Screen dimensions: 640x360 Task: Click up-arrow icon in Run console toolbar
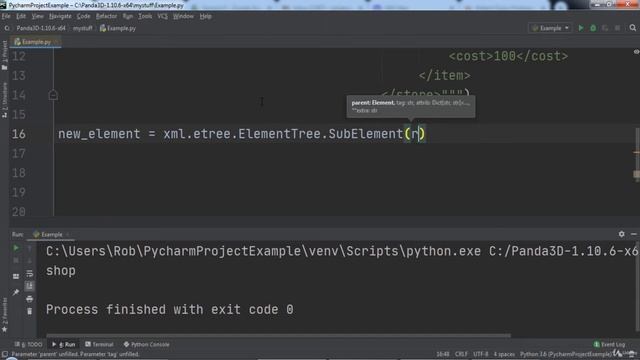pyautogui.click(x=29, y=248)
